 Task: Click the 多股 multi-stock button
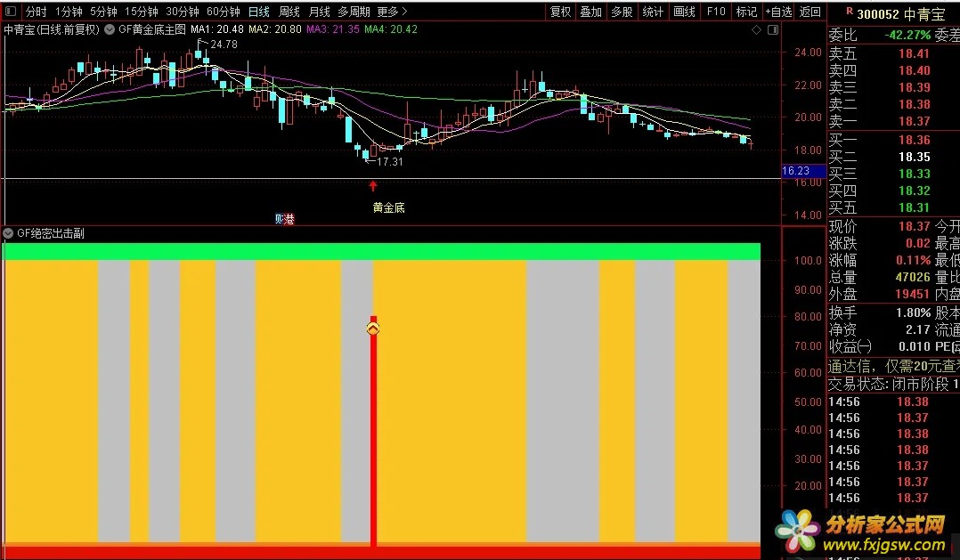[622, 12]
